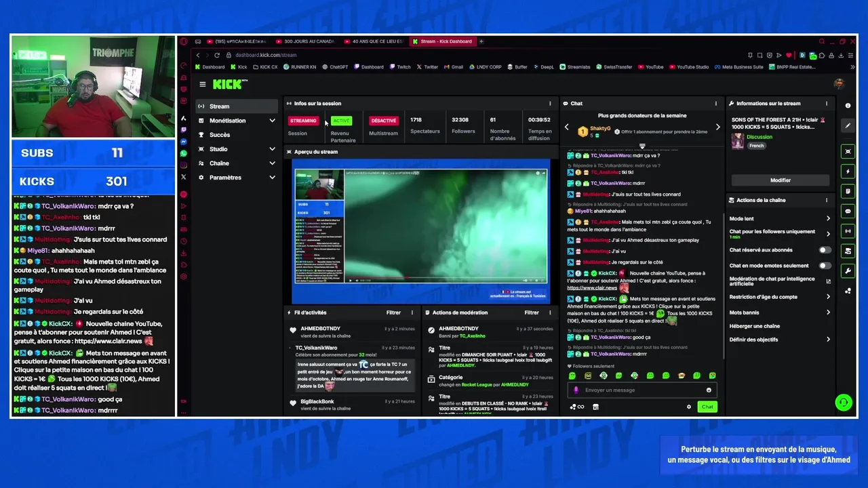This screenshot has height=488, width=868.
Task: Click Filtrer in Actions de modération
Action: coord(532,312)
